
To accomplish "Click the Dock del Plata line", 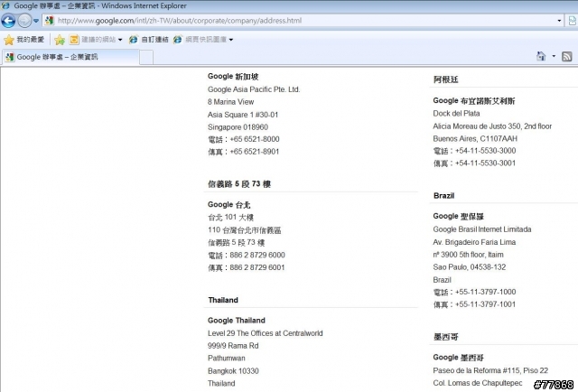I will coord(456,113).
